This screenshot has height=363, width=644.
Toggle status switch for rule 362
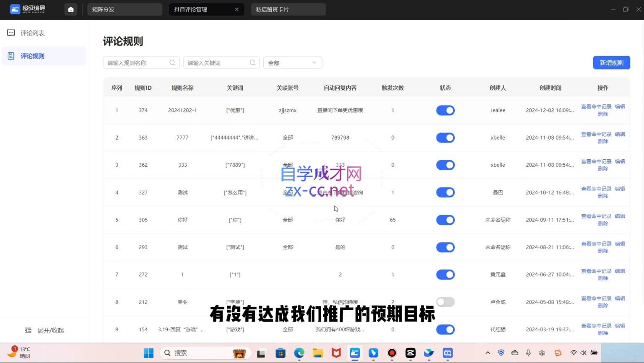pyautogui.click(x=445, y=165)
